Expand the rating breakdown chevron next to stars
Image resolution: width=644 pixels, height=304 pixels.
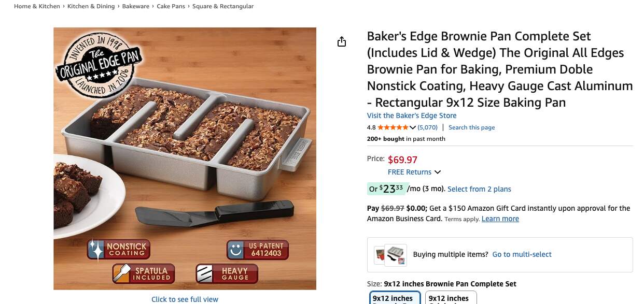coord(413,127)
